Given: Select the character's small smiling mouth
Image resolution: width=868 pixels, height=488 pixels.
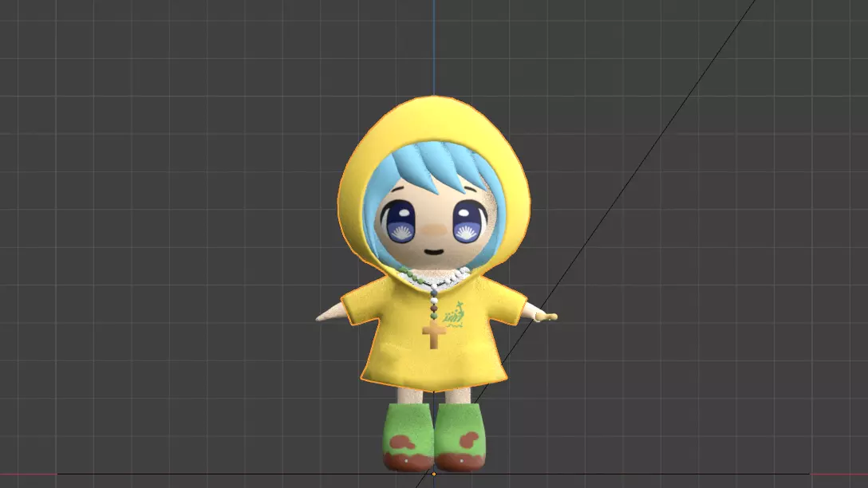Looking at the screenshot, I should click(434, 252).
